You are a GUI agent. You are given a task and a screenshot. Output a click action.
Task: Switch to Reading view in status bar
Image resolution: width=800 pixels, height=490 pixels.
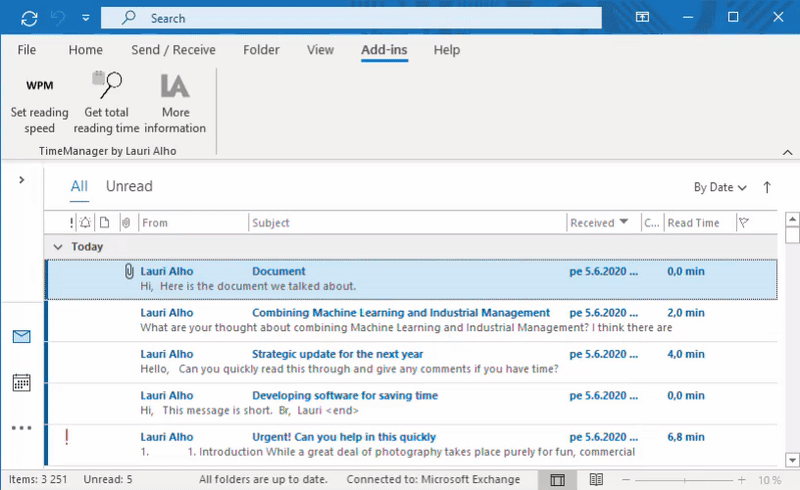[x=596, y=480]
